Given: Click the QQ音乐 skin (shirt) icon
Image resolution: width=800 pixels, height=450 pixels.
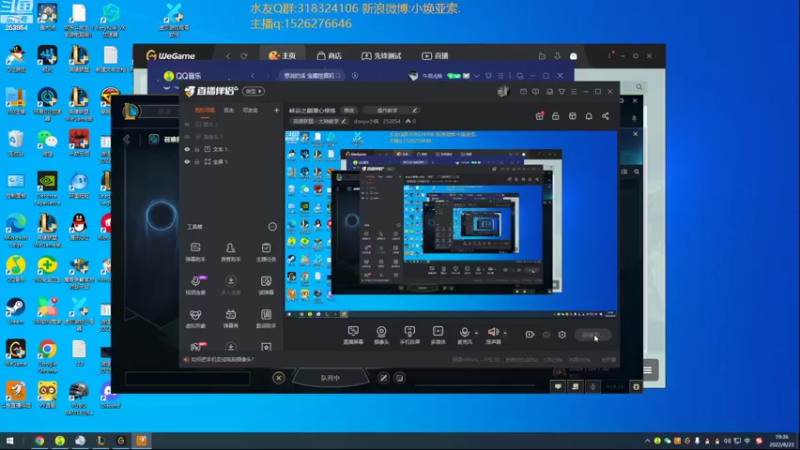Looking at the screenshot, I should [488, 76].
